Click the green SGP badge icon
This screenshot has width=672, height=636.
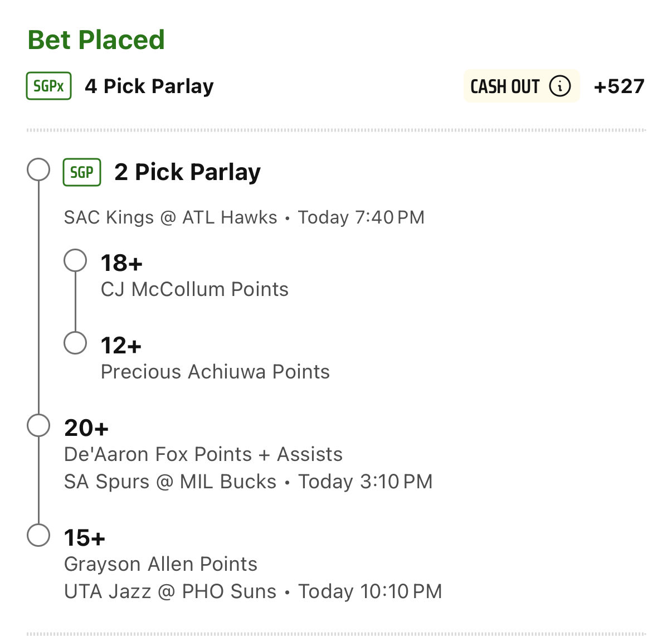click(x=82, y=172)
